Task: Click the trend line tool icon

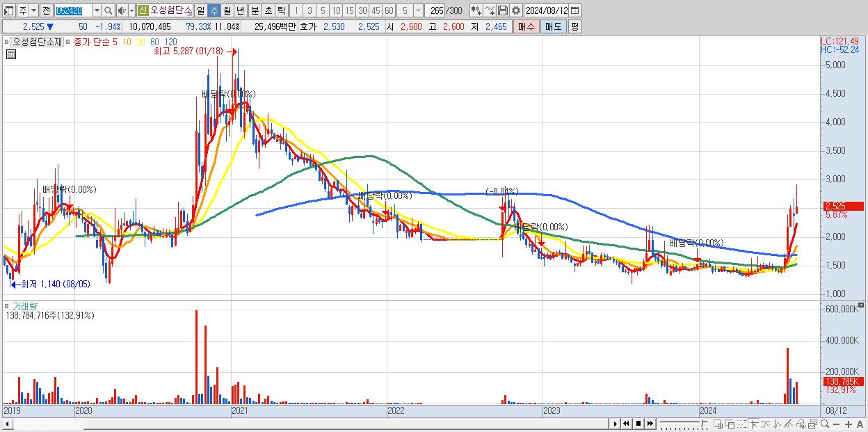Action: 765,424
